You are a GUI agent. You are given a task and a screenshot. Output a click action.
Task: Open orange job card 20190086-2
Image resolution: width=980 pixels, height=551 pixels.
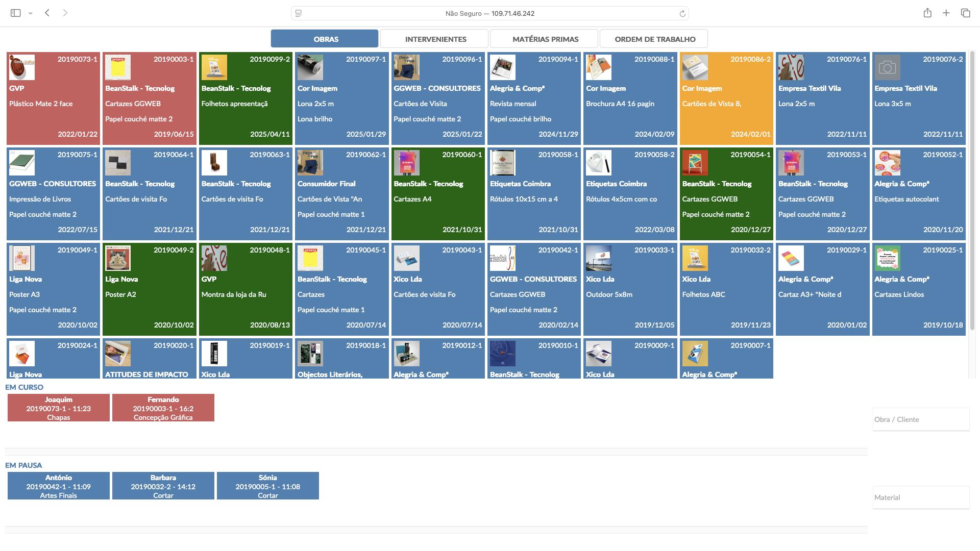point(726,98)
